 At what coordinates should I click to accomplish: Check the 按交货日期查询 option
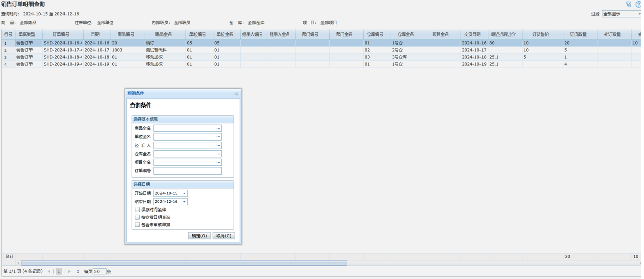tap(137, 217)
